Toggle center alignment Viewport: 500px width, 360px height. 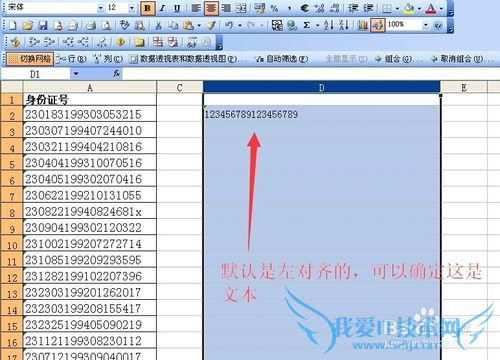coord(211,8)
